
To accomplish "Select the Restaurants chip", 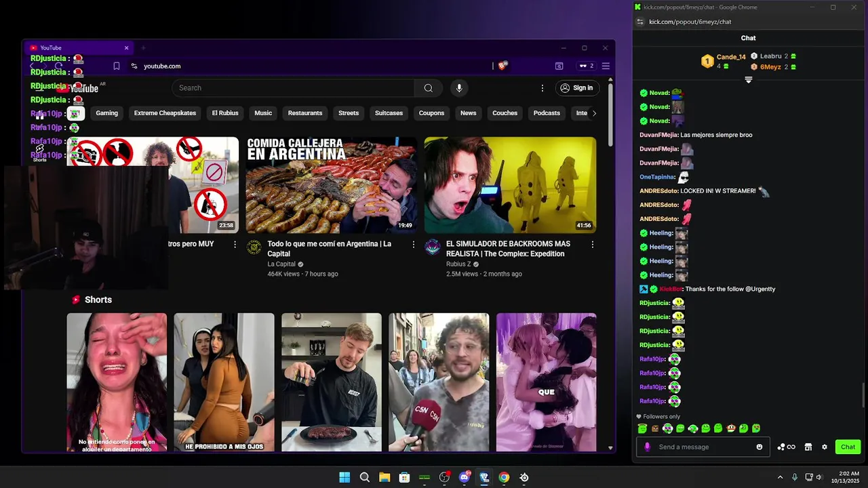I will [x=305, y=113].
